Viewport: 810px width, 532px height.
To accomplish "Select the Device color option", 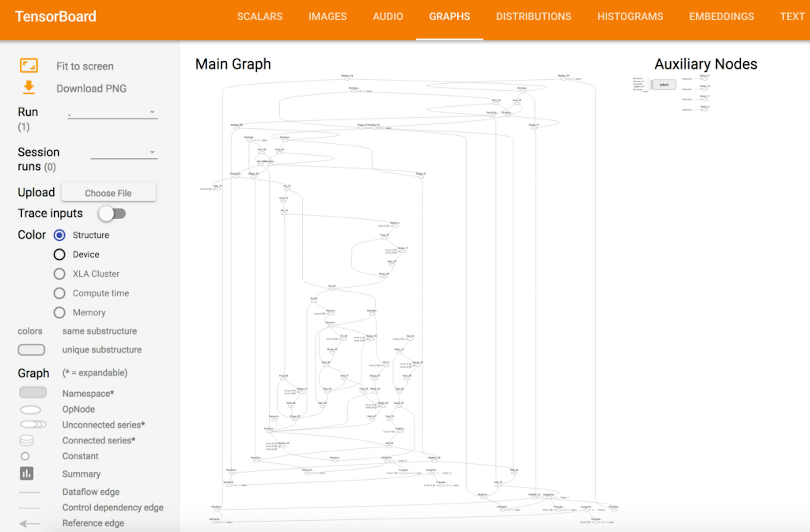I will coord(59,254).
